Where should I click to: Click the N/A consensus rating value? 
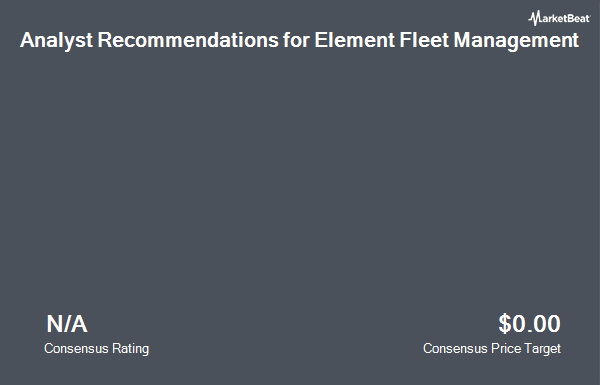click(67, 324)
